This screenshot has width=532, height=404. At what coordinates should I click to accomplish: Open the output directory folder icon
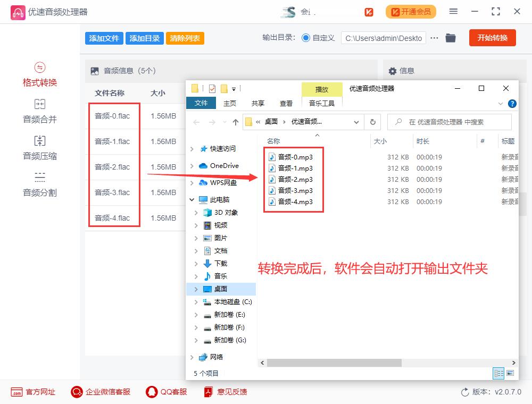click(451, 38)
